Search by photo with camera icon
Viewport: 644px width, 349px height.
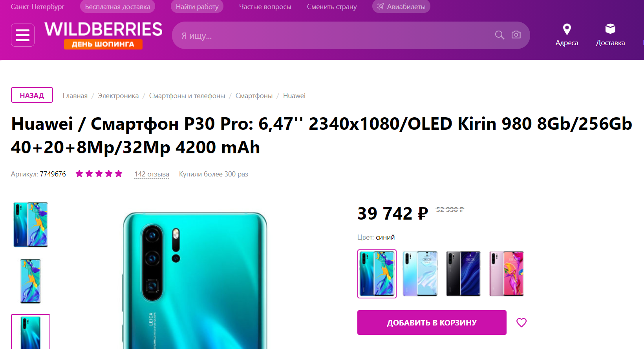(x=516, y=35)
